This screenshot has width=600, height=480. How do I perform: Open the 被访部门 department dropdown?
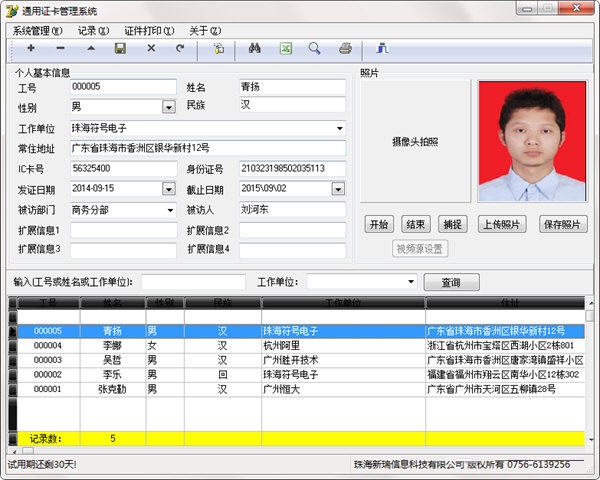(170, 210)
